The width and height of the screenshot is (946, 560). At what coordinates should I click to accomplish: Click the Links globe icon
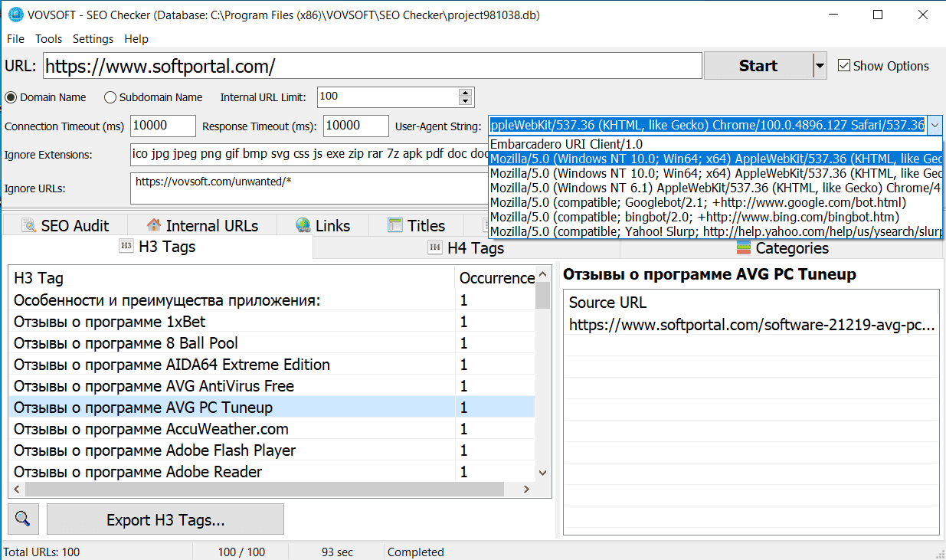pyautogui.click(x=303, y=225)
